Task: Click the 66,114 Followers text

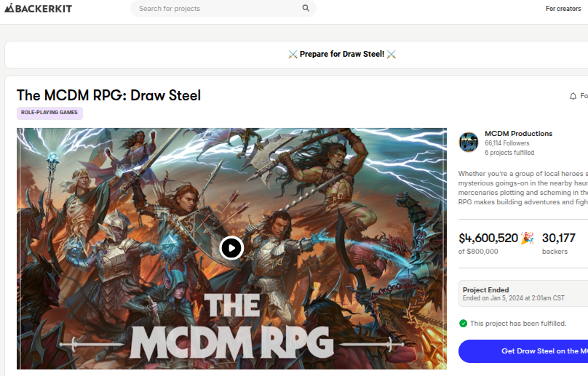Action: [506, 143]
